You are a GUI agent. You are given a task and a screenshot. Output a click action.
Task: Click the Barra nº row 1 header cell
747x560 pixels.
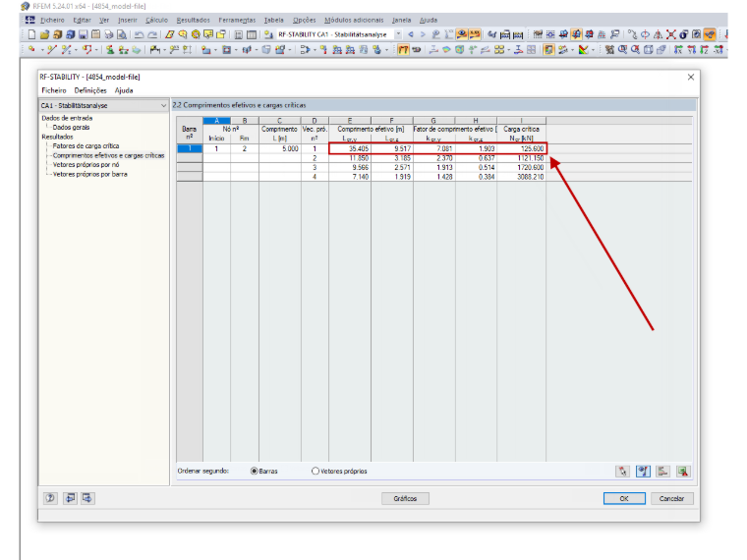click(x=190, y=148)
